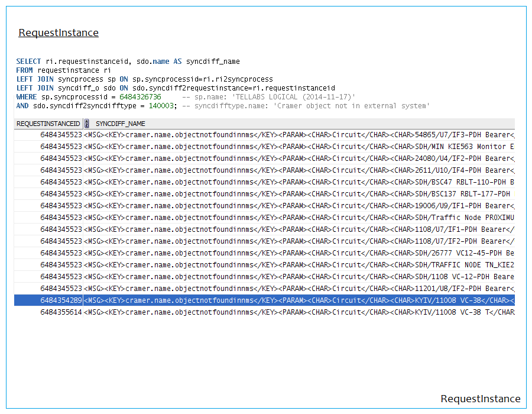This screenshot has width=532, height=414.
Task: Click the REQUESTINSTANCEID column header
Action: (48, 124)
